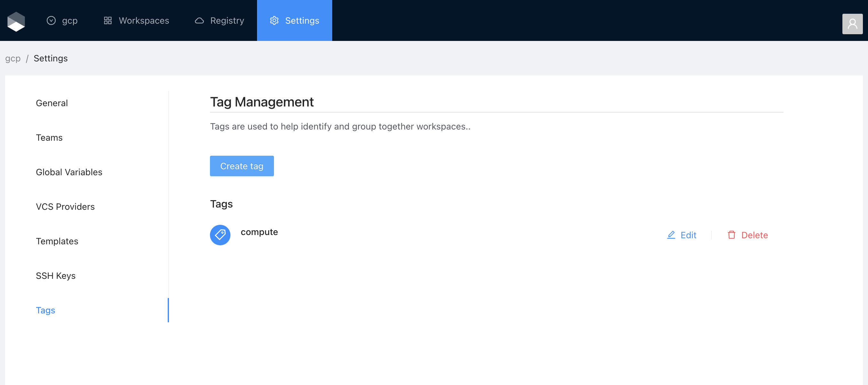Viewport: 868px width, 385px height.
Task: Open the user profile avatar
Action: [x=852, y=24]
